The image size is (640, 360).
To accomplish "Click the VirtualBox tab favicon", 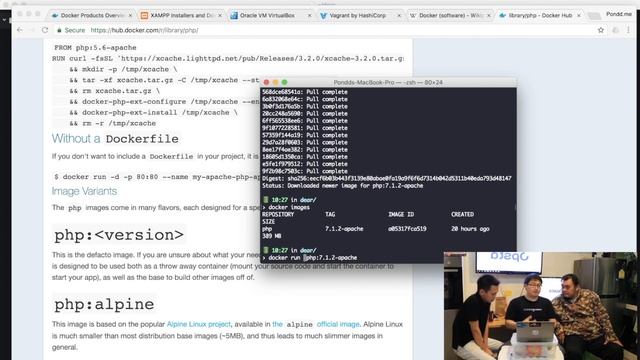I will pyautogui.click(x=234, y=16).
